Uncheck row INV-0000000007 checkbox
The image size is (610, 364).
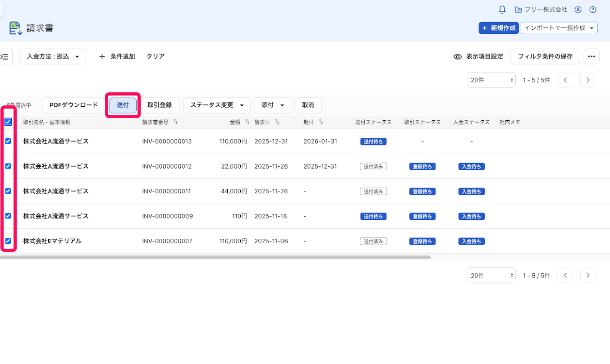point(8,241)
